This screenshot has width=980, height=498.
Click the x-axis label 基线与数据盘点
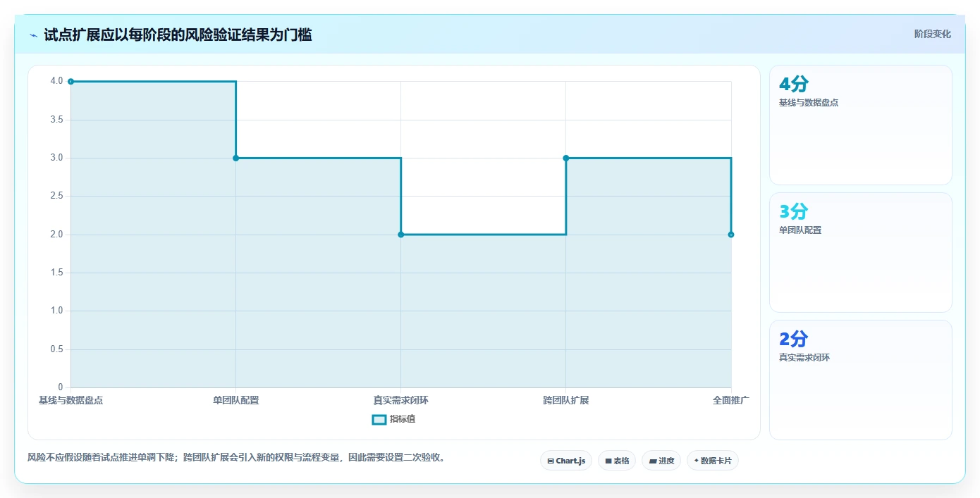(71, 400)
